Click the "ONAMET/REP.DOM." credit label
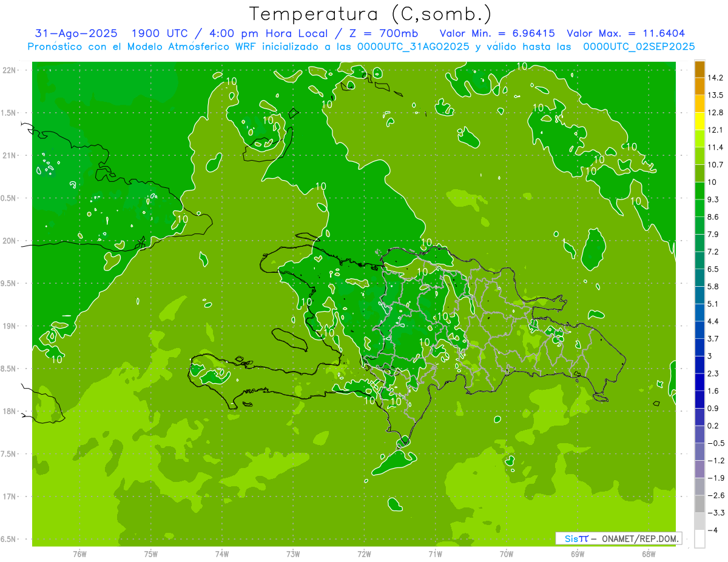The image size is (728, 562). [x=640, y=538]
